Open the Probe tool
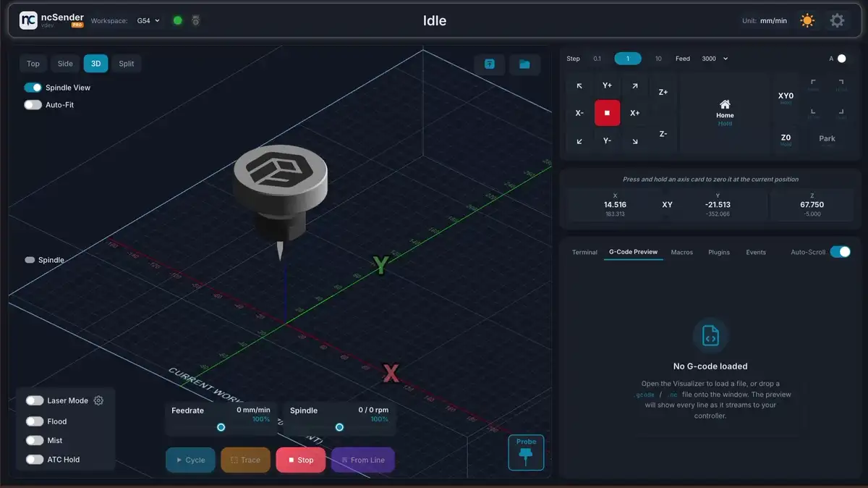 (526, 453)
